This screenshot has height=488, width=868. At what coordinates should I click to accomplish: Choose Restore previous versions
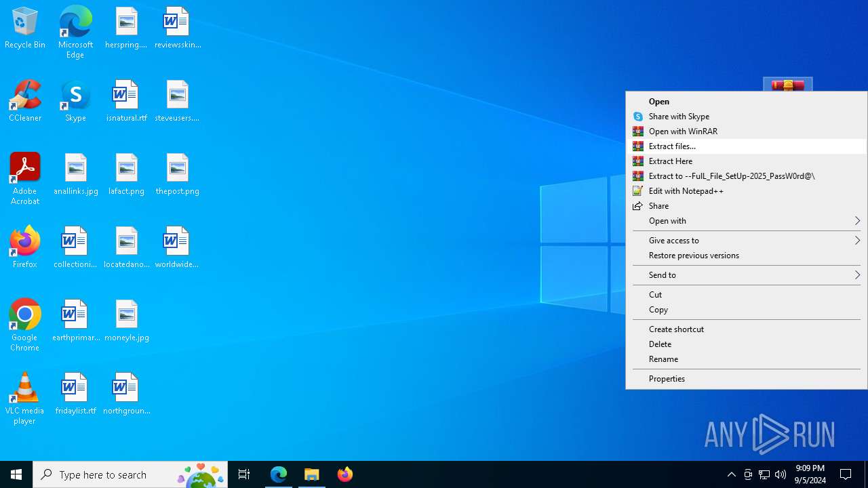click(x=746, y=256)
